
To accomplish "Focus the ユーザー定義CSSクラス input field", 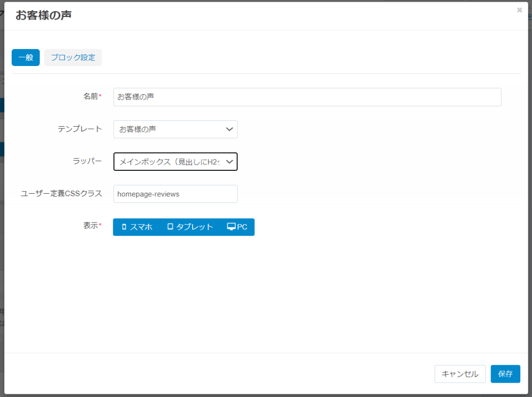I will click(175, 194).
